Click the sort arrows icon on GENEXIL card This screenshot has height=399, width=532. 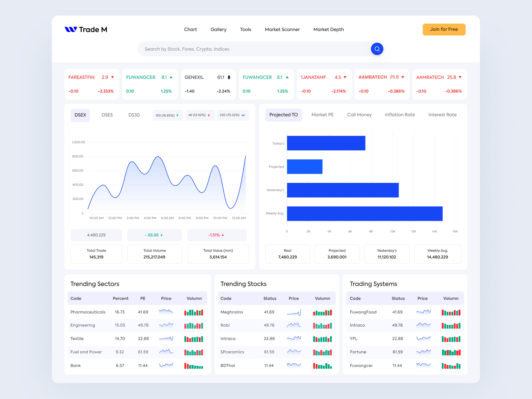(x=229, y=77)
